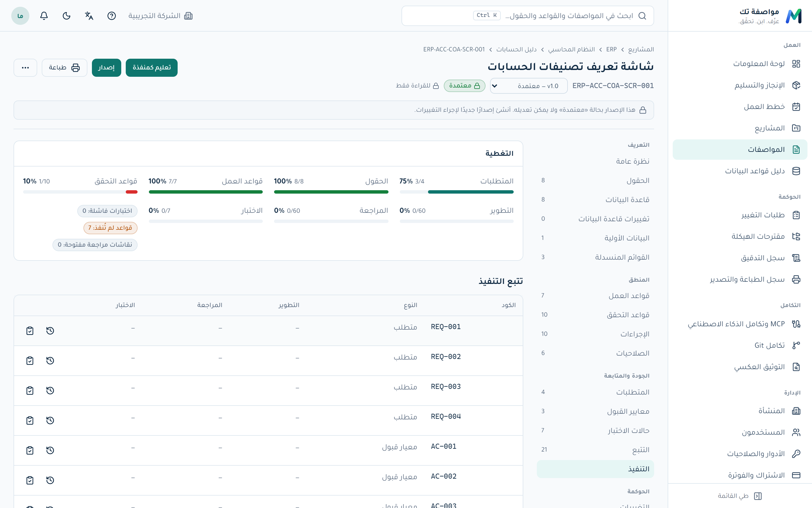812x508 pixels.
Task: Click the طباعة print button
Action: [64, 67]
